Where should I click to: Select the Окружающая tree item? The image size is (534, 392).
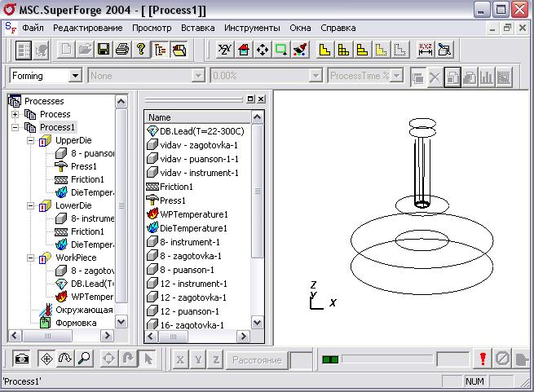tap(84, 310)
